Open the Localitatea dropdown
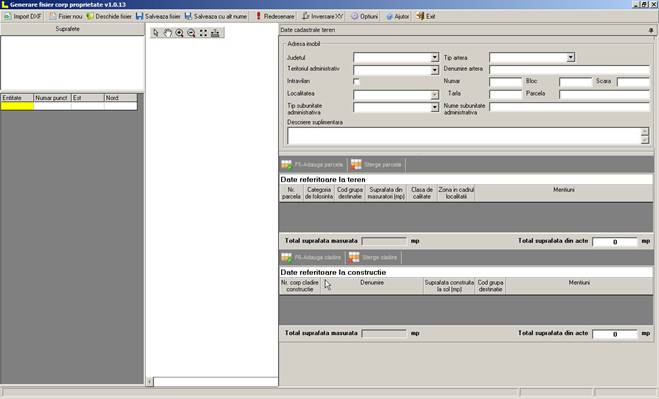The height and width of the screenshot is (399, 659). (435, 95)
